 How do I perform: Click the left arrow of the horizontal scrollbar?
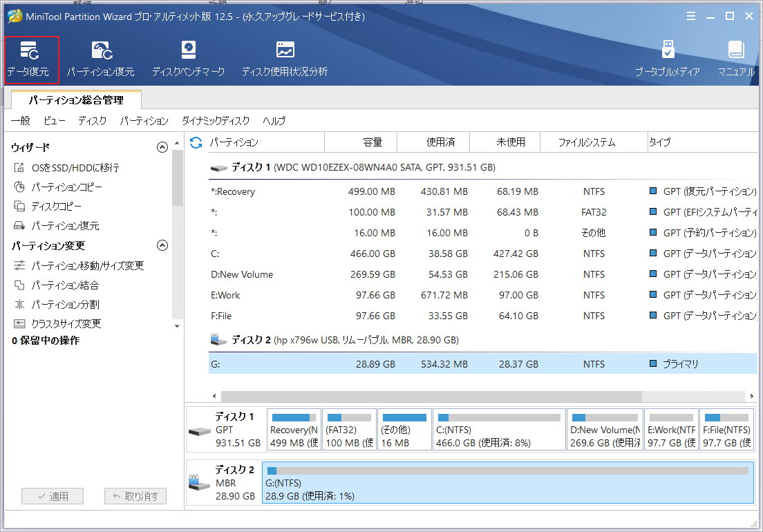pos(214,396)
